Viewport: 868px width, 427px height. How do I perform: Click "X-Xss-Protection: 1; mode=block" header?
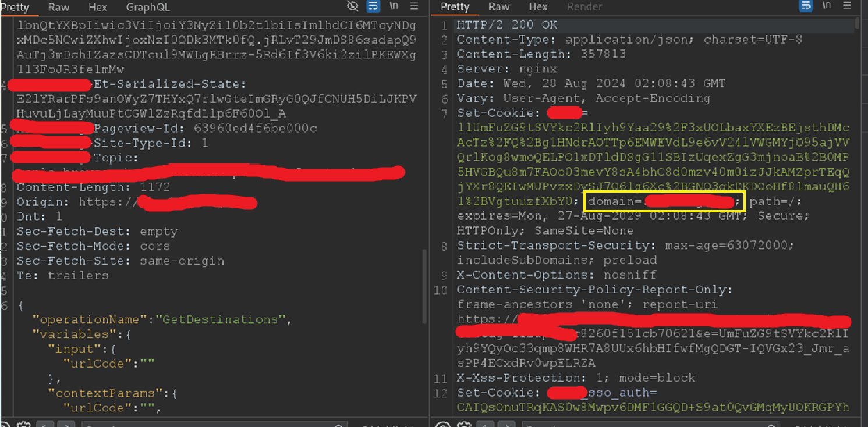[576, 378]
